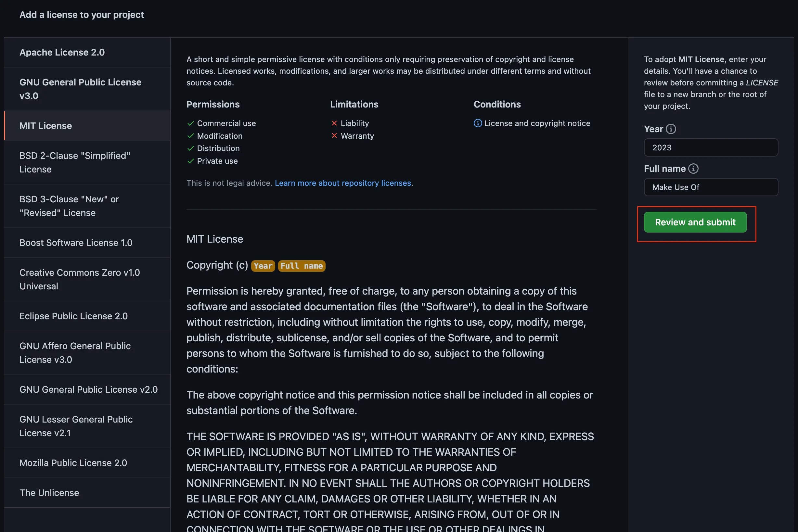This screenshot has height=532, width=798.
Task: Click the yellow Full name badge in copyright line
Action: pos(302,266)
